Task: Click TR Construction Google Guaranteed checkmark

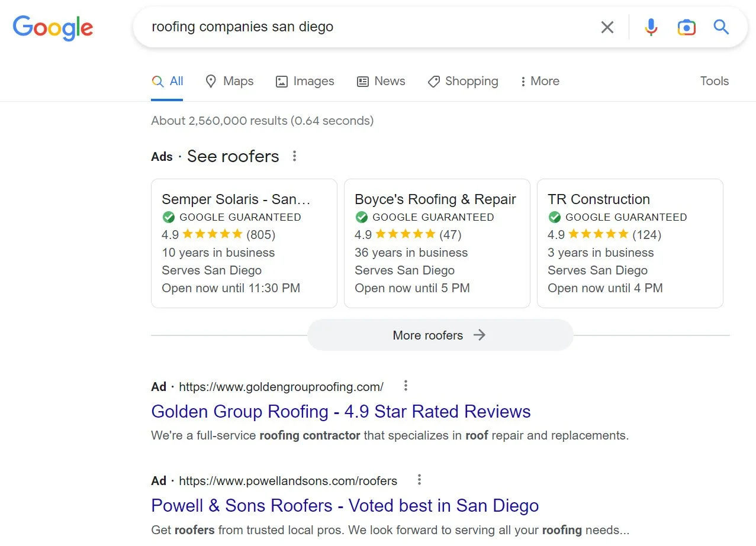Action: (x=554, y=217)
